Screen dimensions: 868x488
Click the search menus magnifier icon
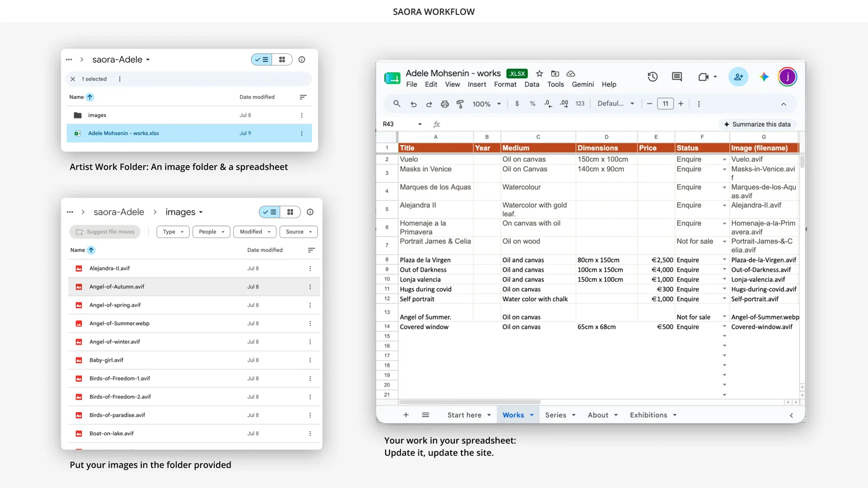point(397,104)
